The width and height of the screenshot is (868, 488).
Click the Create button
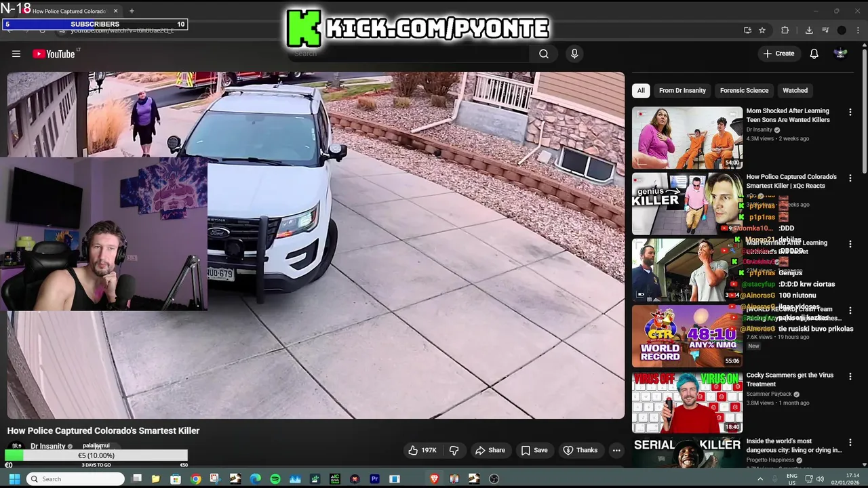pos(778,54)
